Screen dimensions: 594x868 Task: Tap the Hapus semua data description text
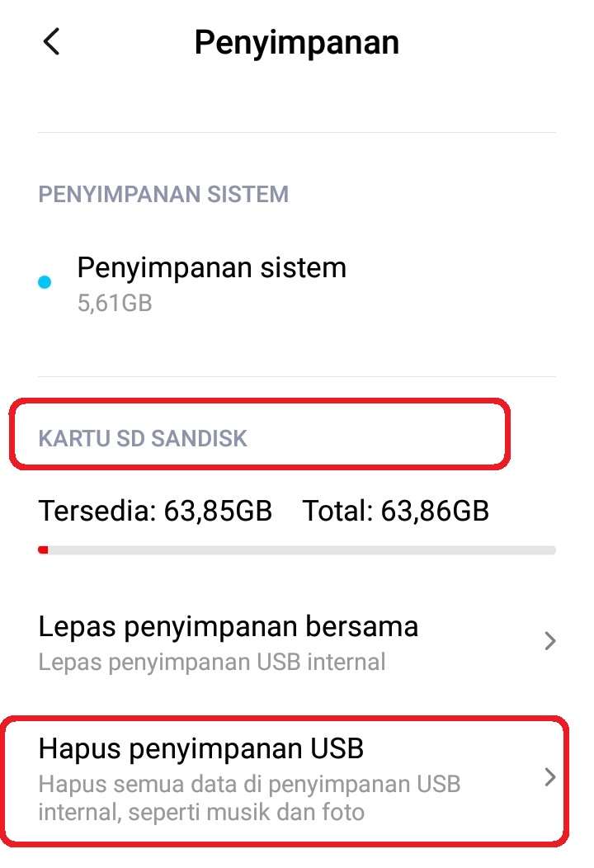[x=249, y=798]
